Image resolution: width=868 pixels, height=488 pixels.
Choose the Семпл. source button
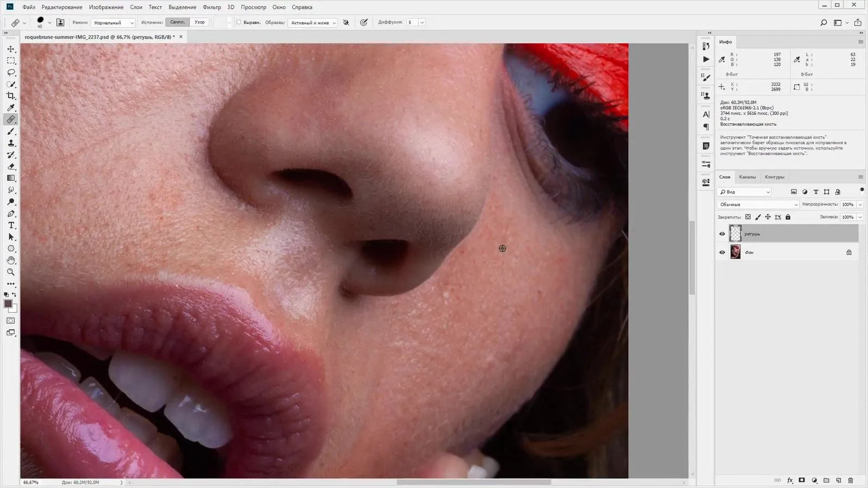click(x=178, y=22)
